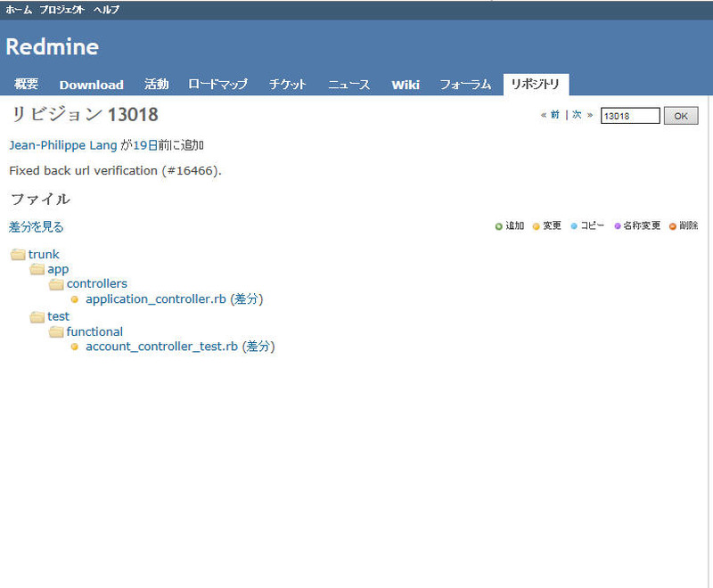The image size is (713, 588).
Task: Open the Download tab
Action: click(91, 85)
